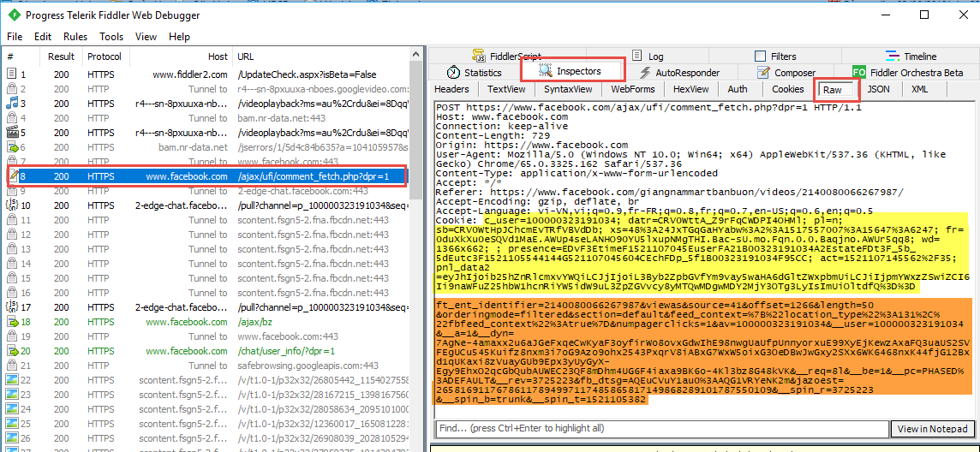980x452 pixels.
Task: Click the 'Host: www.facebook.com' line in raw view
Action: pos(502,116)
